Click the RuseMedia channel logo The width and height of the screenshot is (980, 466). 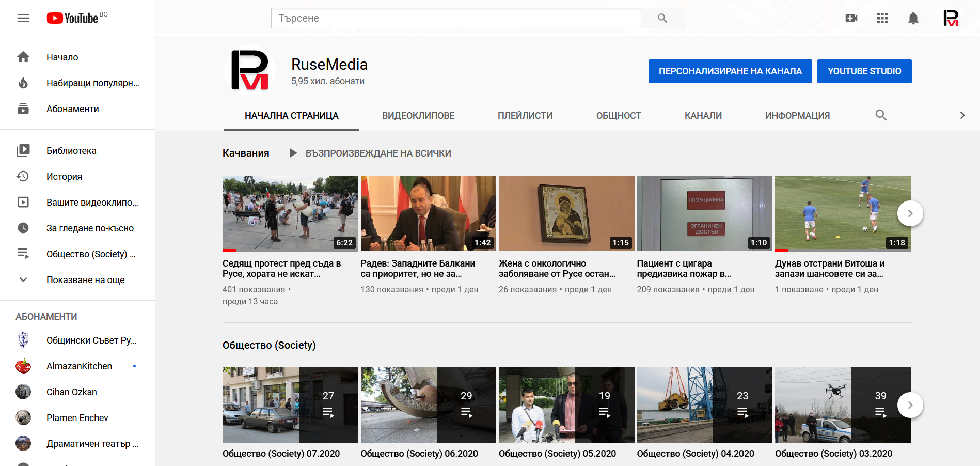click(x=250, y=71)
